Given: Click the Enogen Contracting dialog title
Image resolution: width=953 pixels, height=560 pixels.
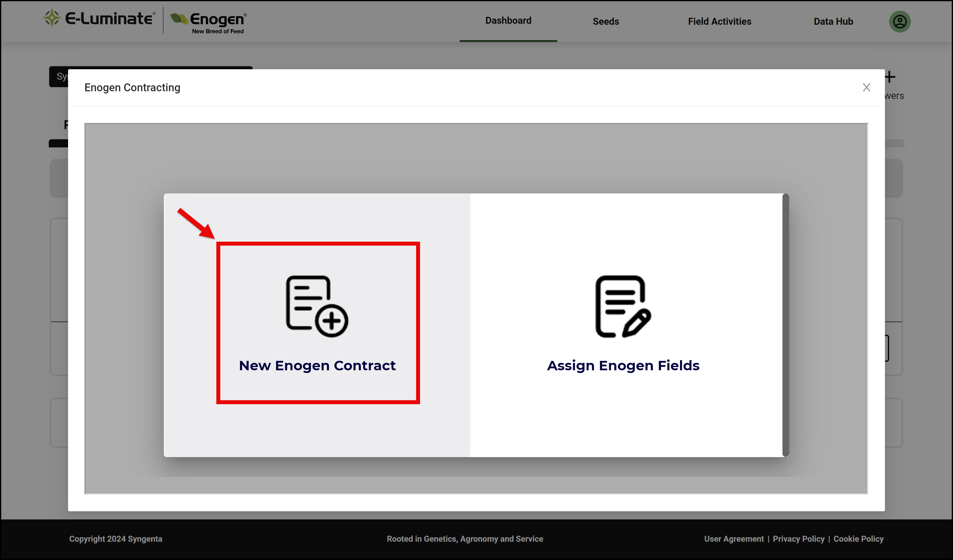Looking at the screenshot, I should (132, 88).
